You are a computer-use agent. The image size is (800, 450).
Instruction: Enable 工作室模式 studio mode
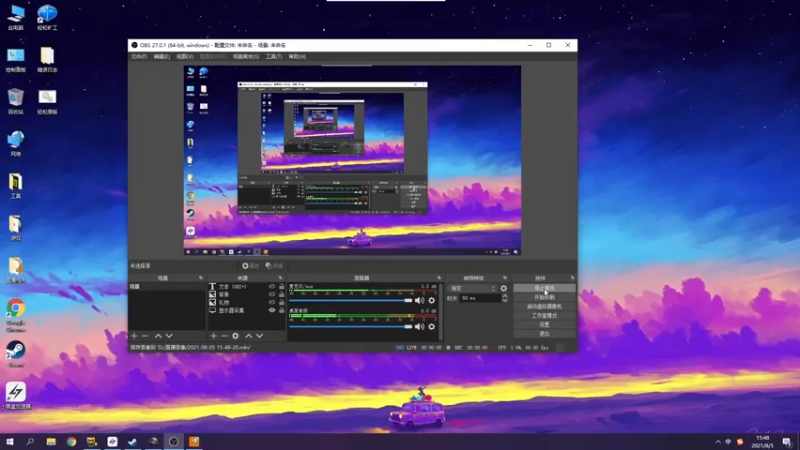pos(544,316)
